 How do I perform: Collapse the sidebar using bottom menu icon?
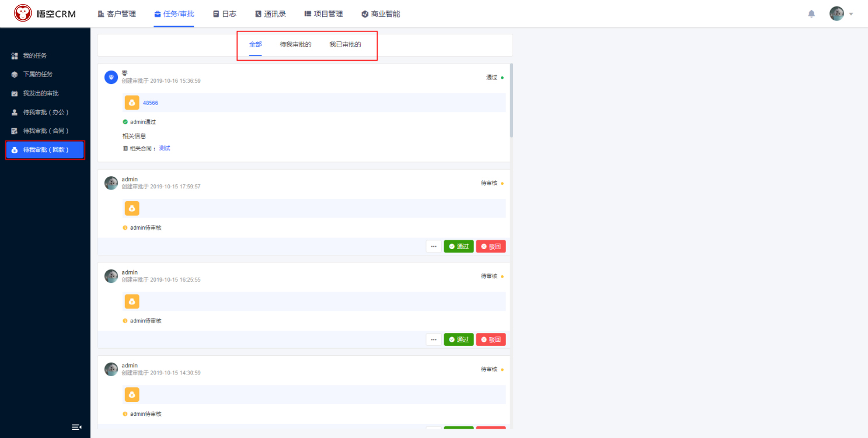[x=76, y=427]
